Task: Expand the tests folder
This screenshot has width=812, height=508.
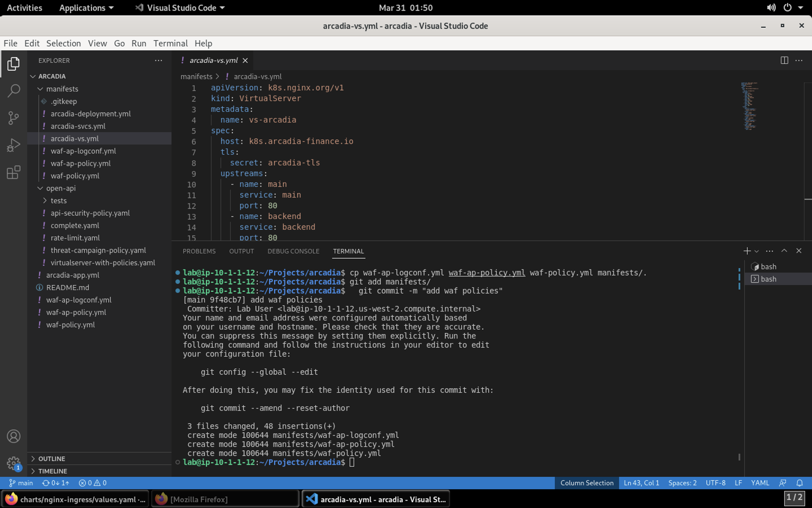Action: click(x=58, y=201)
